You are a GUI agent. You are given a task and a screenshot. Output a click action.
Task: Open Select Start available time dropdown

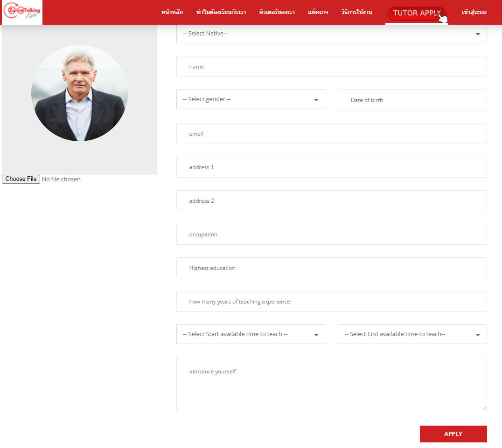pyautogui.click(x=251, y=334)
